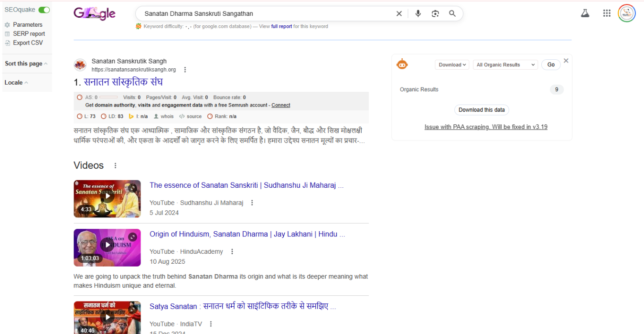644x334 pixels.
Task: Click Download this data button
Action: tap(482, 110)
